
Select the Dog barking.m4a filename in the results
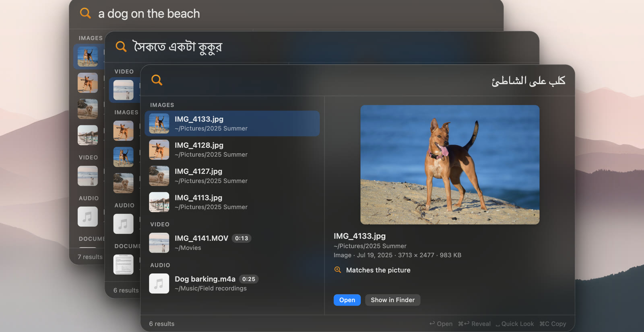point(205,279)
